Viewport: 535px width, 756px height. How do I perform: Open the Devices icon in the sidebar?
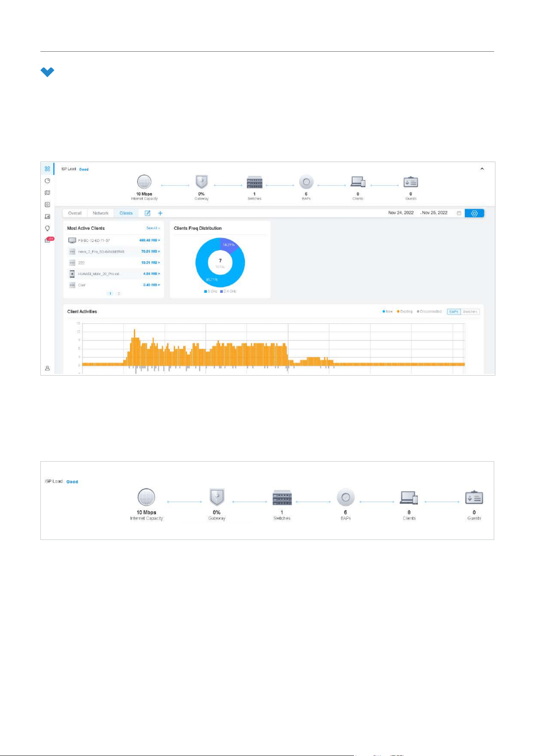[x=47, y=205]
